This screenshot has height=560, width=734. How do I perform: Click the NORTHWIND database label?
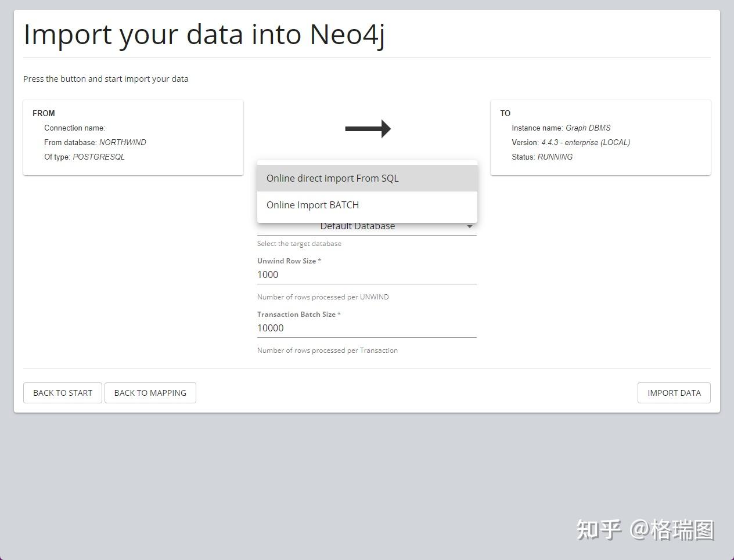click(x=123, y=142)
